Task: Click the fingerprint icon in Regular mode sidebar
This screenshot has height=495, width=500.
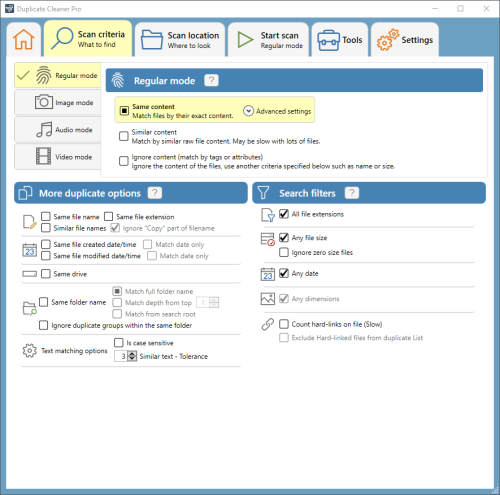Action: [x=43, y=75]
